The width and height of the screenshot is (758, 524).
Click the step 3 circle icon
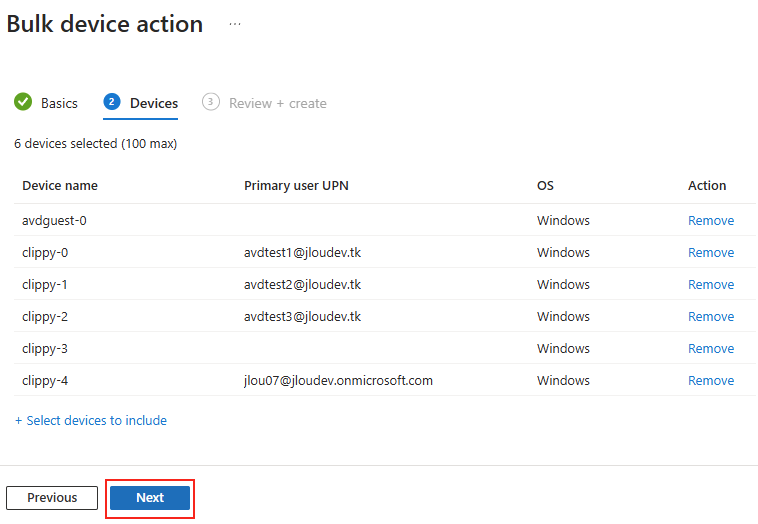point(210,102)
